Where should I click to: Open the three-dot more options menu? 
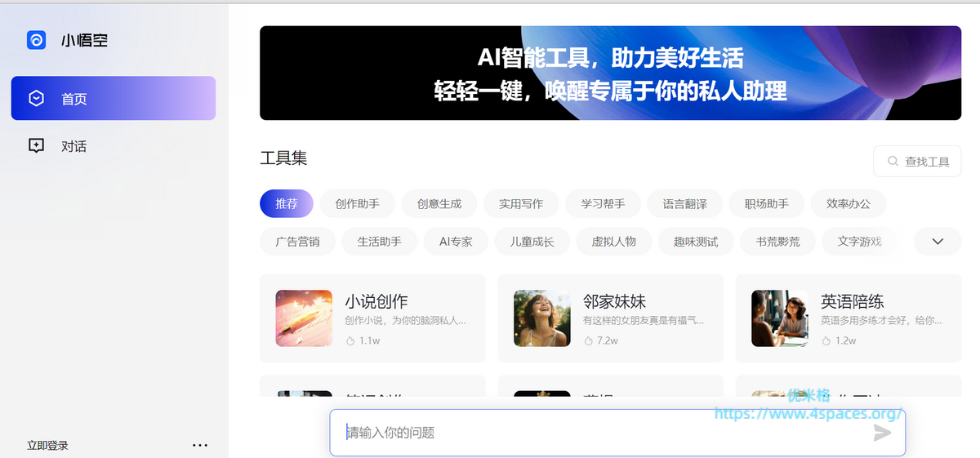200,445
